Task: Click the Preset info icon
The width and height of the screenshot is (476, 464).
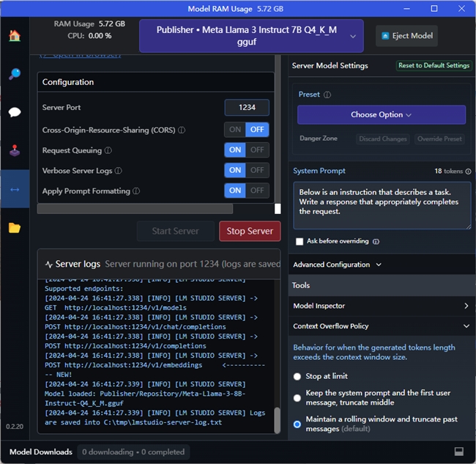Action: click(x=327, y=95)
